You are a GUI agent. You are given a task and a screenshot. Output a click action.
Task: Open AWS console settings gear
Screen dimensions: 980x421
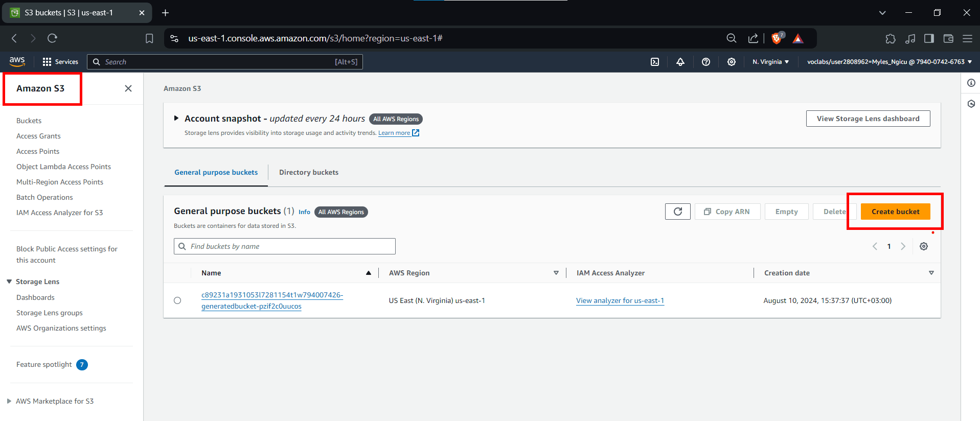(x=732, y=62)
